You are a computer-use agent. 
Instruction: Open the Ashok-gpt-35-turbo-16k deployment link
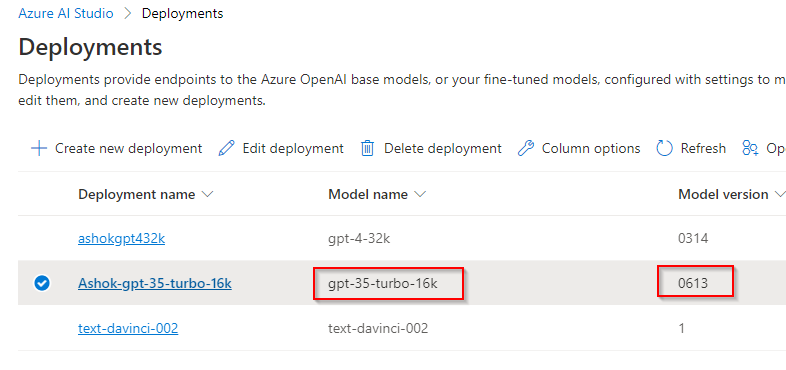[x=155, y=284]
